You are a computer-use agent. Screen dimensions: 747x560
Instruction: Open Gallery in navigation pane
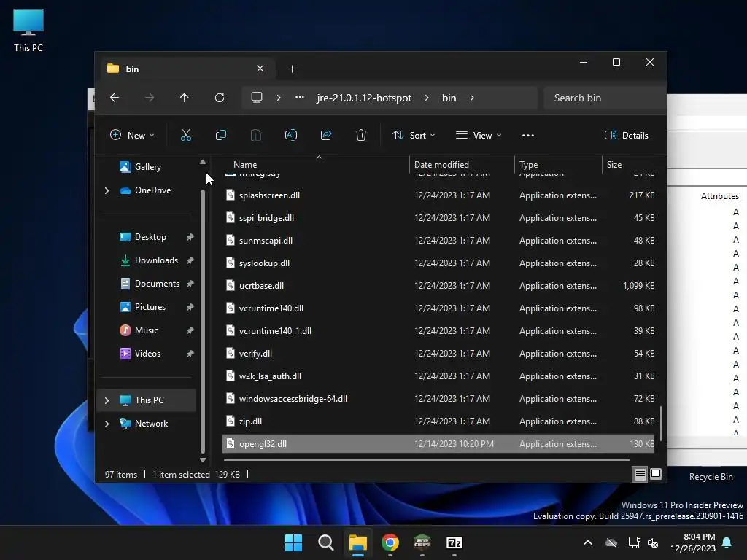(x=147, y=167)
